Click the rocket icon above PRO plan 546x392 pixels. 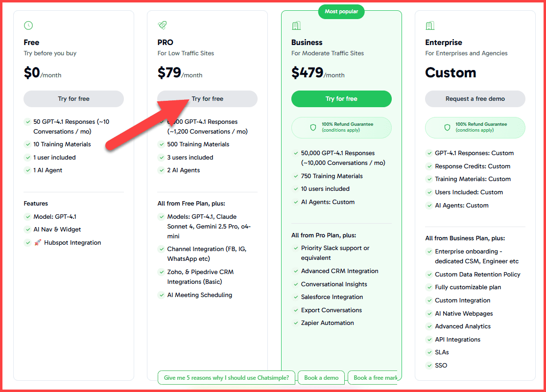pyautogui.click(x=162, y=25)
